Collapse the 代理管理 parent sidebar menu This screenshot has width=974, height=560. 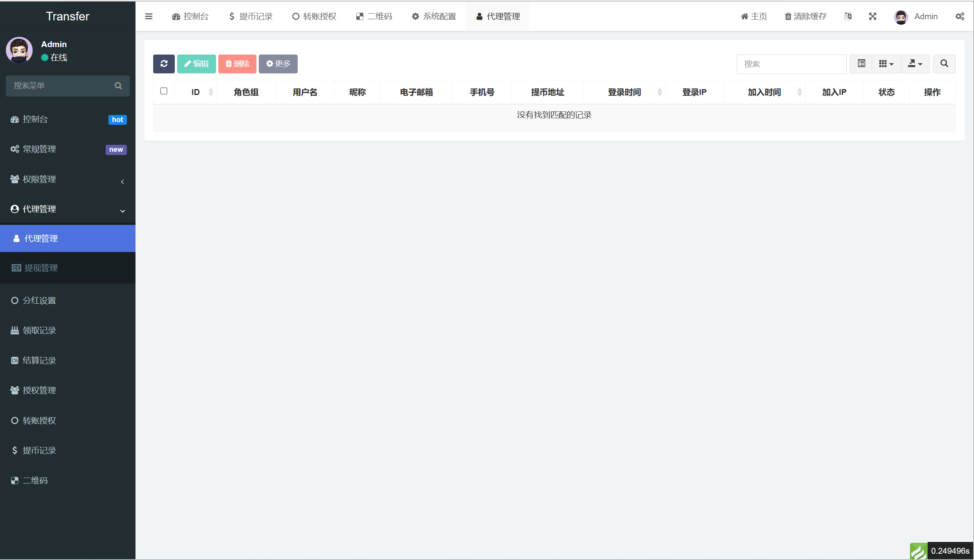pos(68,209)
